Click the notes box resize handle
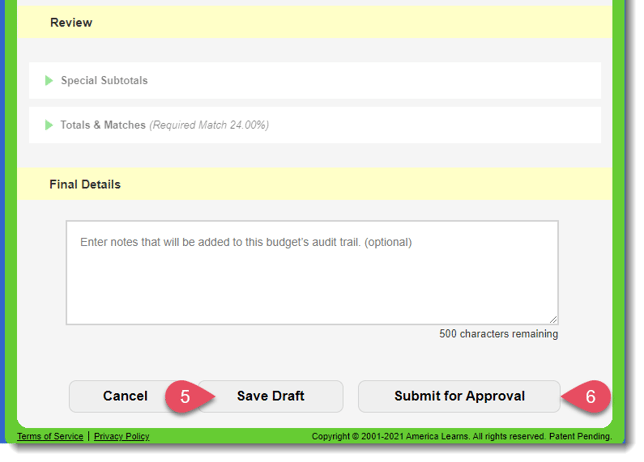 pyautogui.click(x=552, y=318)
